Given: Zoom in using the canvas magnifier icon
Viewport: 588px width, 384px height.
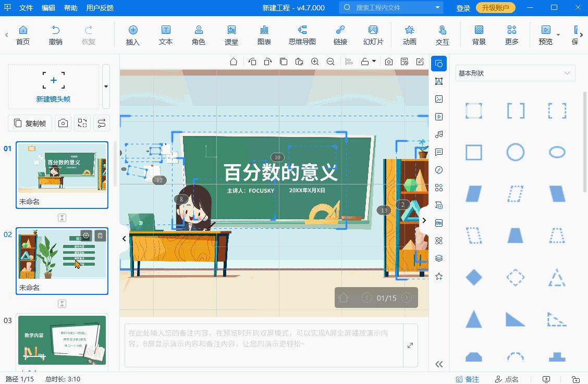Looking at the screenshot, I should pyautogui.click(x=315, y=61).
